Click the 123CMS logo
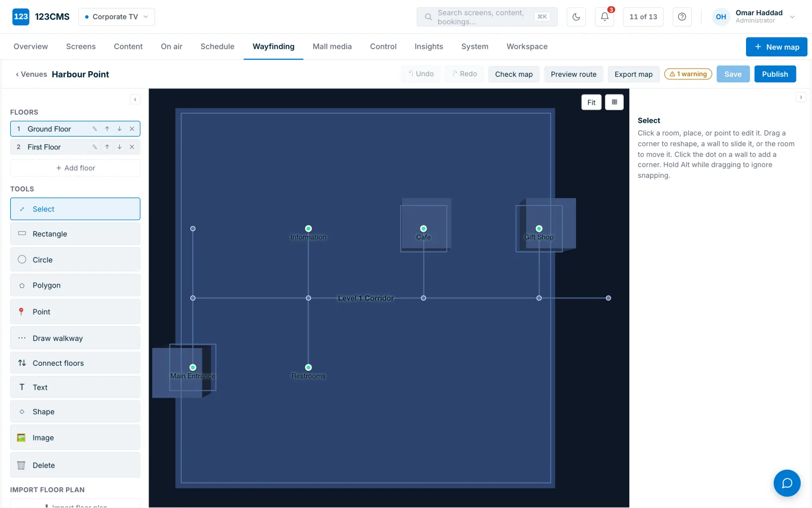Screen dimensions: 812x508 41,17
